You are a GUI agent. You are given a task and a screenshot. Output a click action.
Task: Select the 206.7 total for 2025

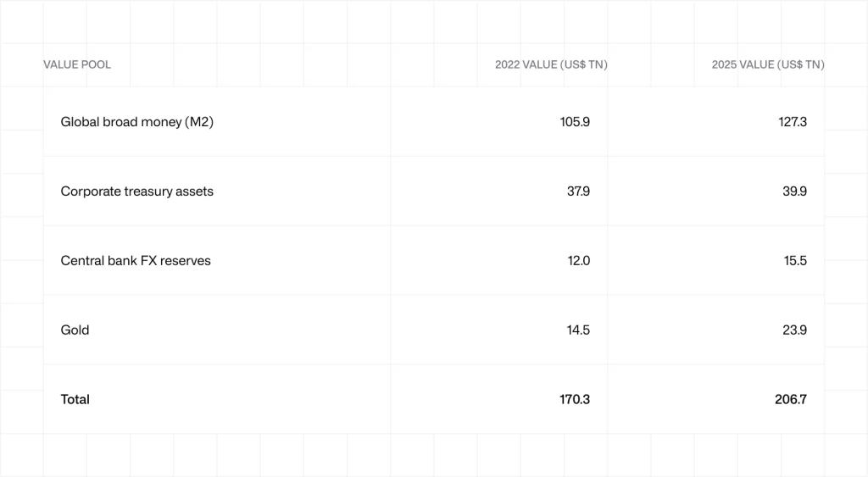click(791, 400)
